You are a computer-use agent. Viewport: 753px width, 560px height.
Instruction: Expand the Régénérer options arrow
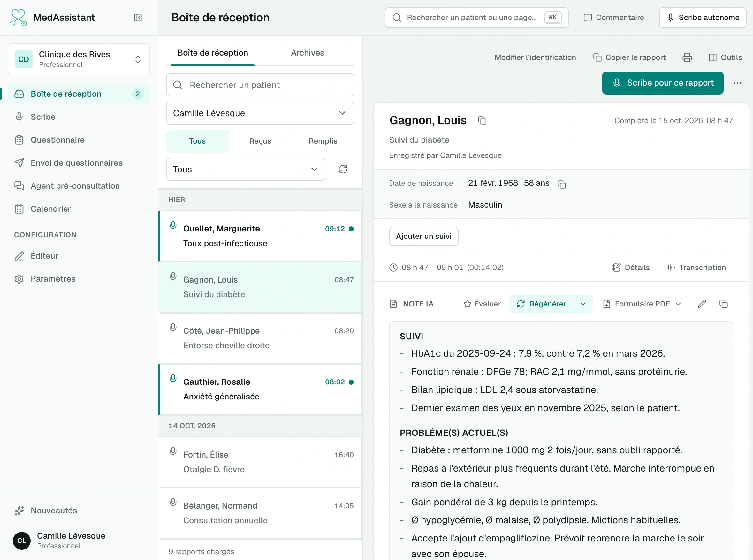click(x=583, y=304)
